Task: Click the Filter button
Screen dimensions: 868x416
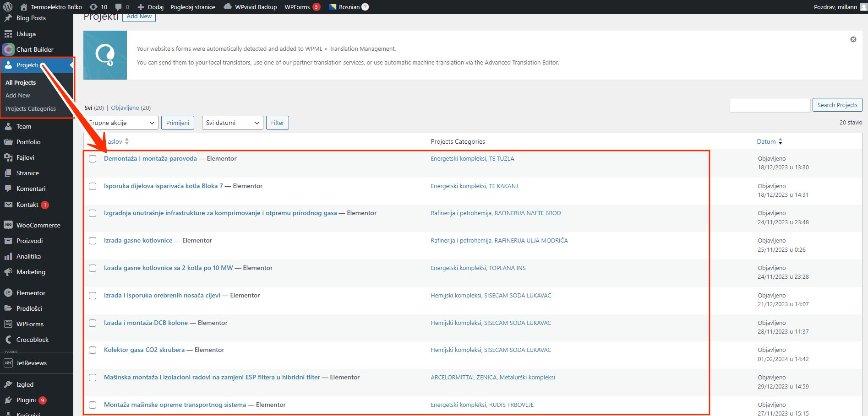Action: (278, 123)
